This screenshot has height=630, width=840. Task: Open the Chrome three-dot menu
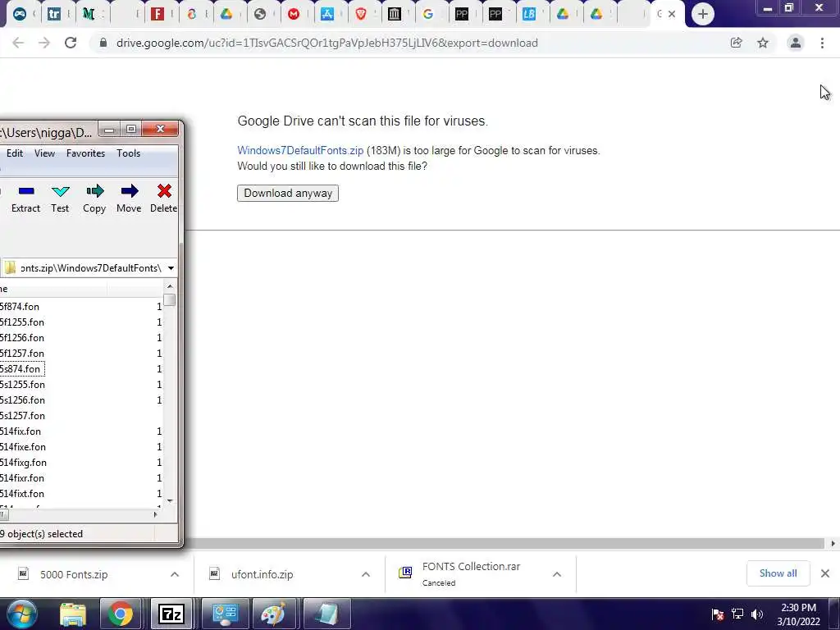click(822, 43)
